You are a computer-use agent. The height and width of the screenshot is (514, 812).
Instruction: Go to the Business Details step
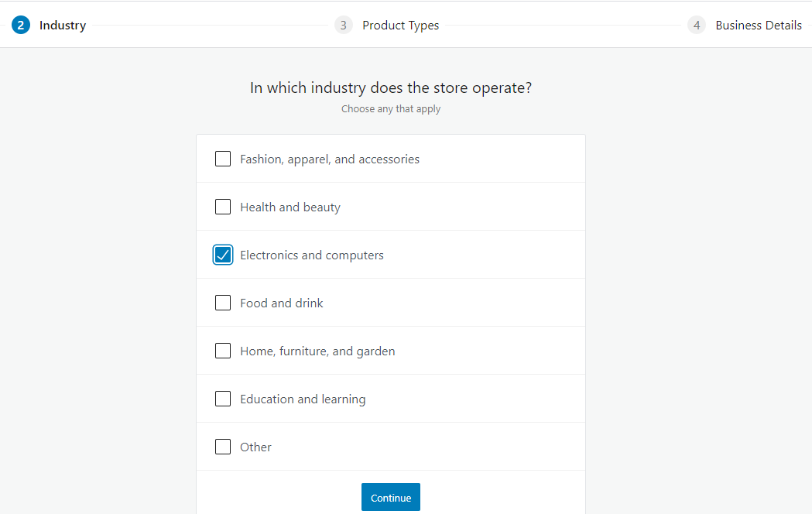tap(759, 25)
